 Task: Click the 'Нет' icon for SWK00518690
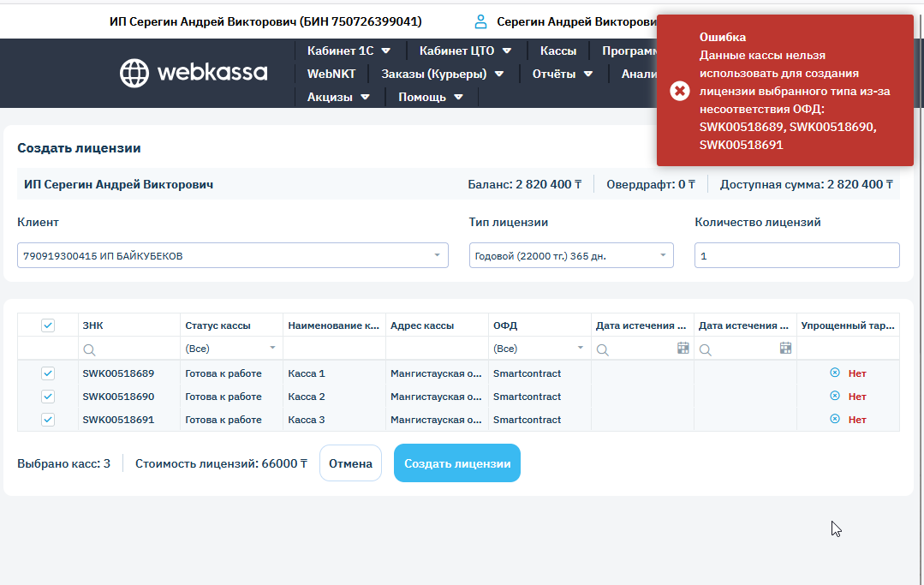834,396
